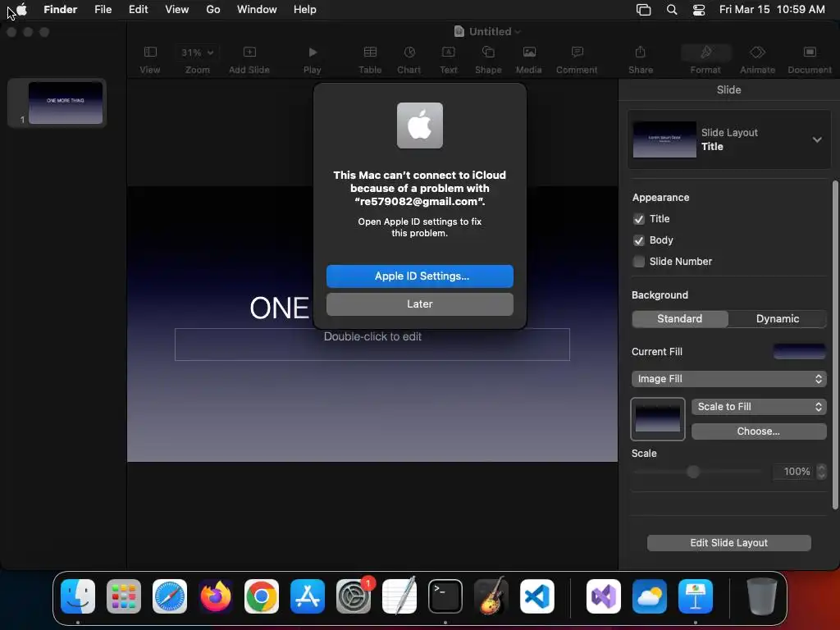Click the Double-click to edit body placeholder

[x=372, y=344]
